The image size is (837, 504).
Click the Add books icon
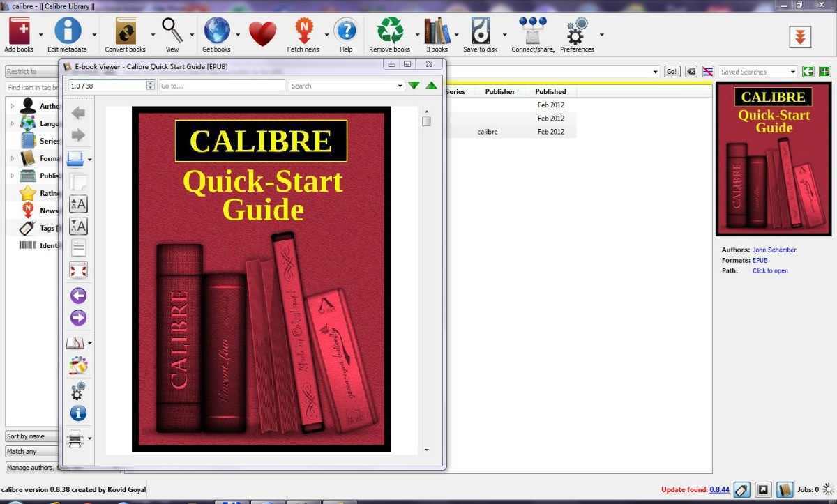click(x=20, y=31)
